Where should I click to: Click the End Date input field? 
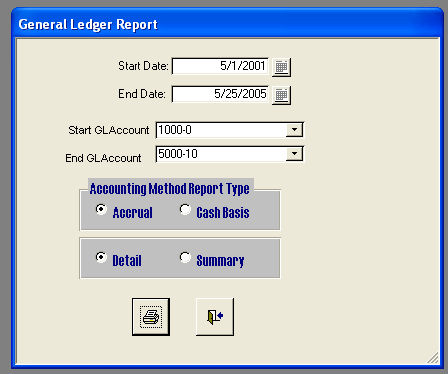pyautogui.click(x=220, y=94)
